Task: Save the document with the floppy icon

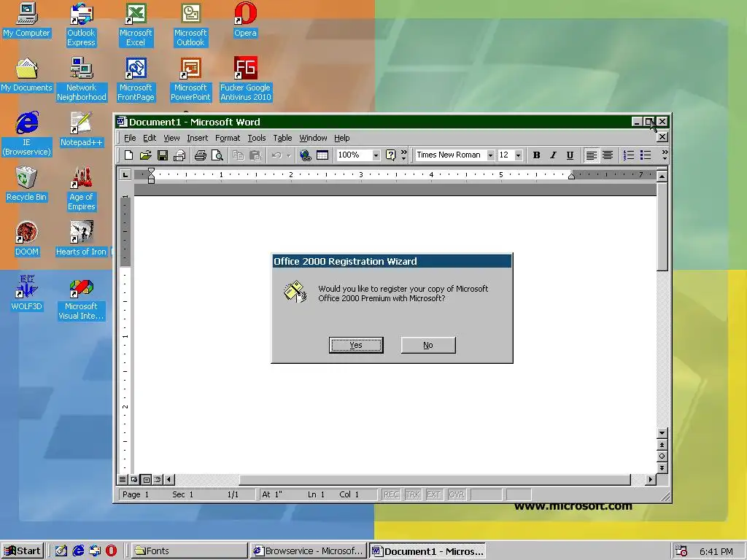Action: coord(163,155)
